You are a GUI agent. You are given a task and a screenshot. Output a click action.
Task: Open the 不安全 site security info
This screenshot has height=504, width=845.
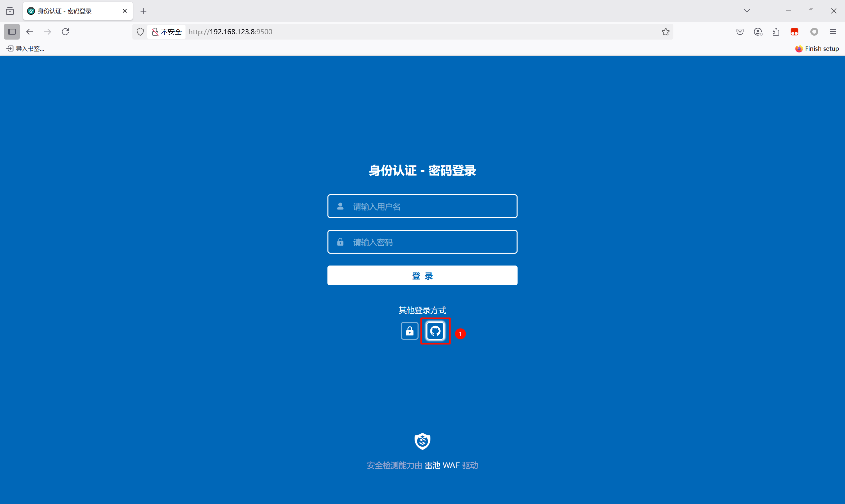[x=167, y=32]
